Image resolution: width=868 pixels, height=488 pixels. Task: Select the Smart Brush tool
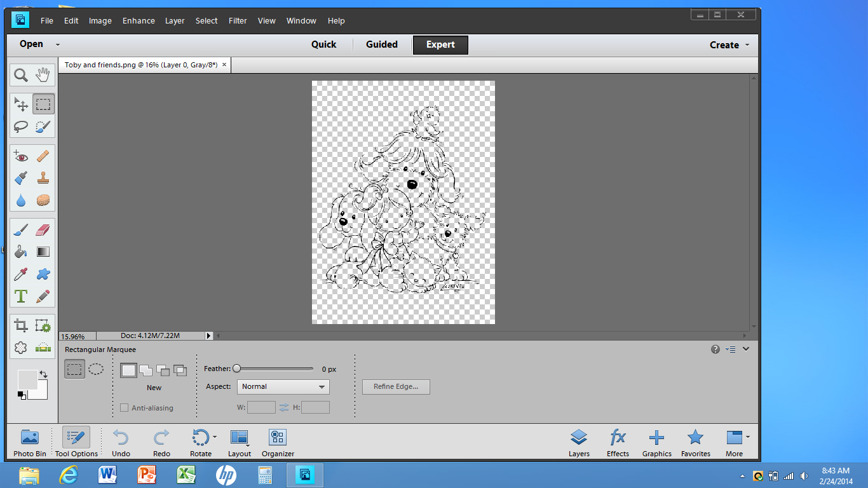21,178
